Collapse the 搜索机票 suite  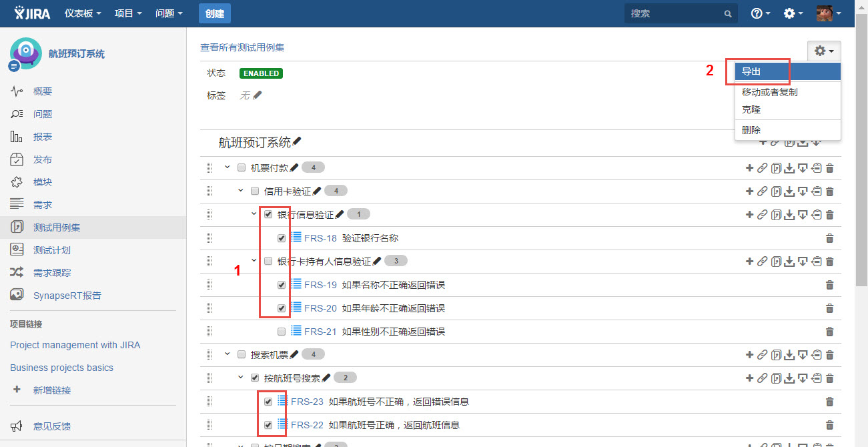pos(228,354)
